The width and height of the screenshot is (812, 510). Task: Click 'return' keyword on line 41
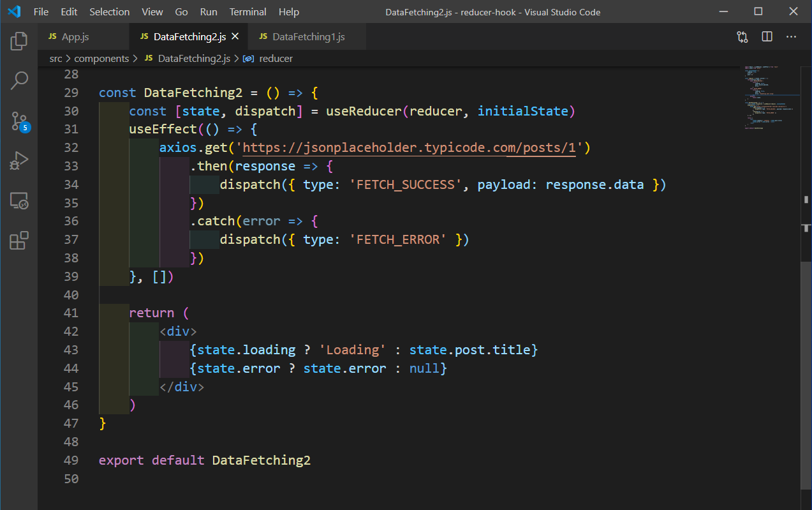(x=152, y=313)
